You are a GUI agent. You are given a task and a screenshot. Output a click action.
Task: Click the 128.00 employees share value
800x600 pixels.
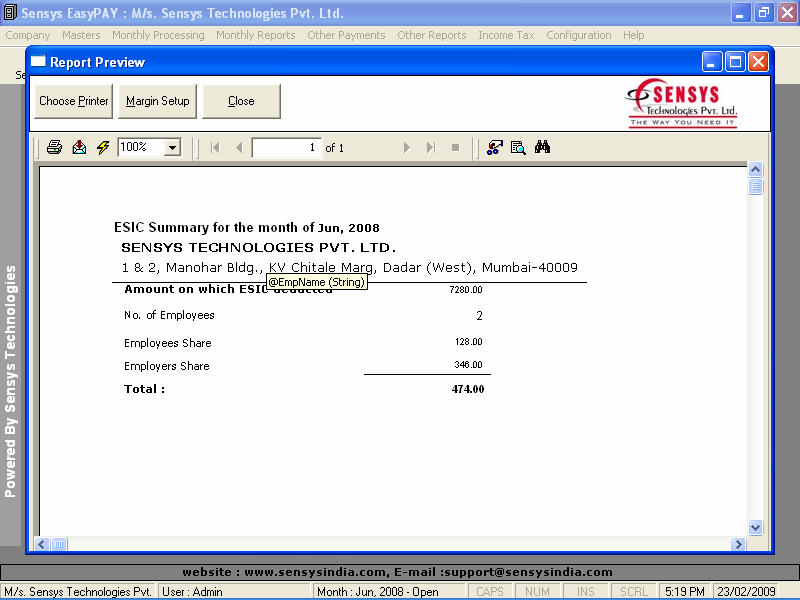coord(468,342)
